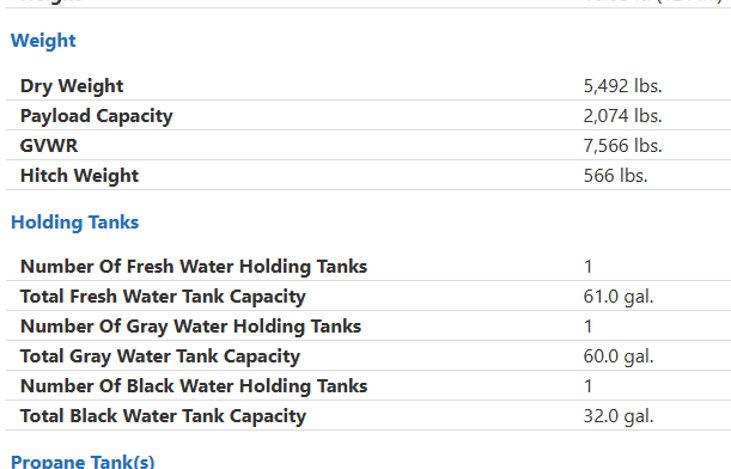The width and height of the screenshot is (731, 469).
Task: Select the GVWR row label
Action: coord(49,146)
